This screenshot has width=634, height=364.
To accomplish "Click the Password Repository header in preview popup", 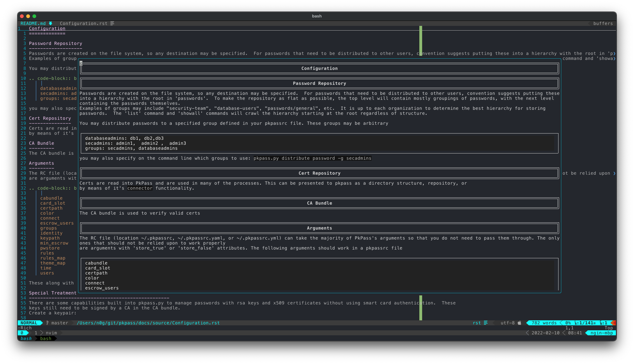I will (319, 83).
